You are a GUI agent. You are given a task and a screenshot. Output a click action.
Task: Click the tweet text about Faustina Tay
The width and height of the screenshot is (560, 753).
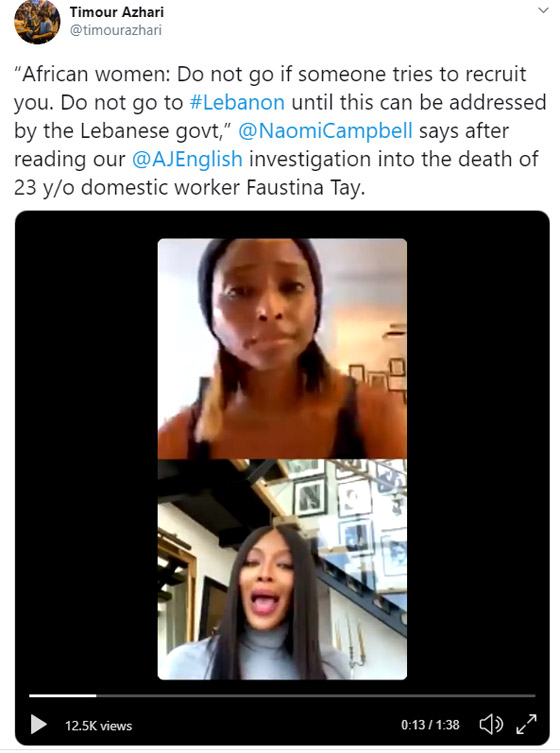[x=280, y=131]
